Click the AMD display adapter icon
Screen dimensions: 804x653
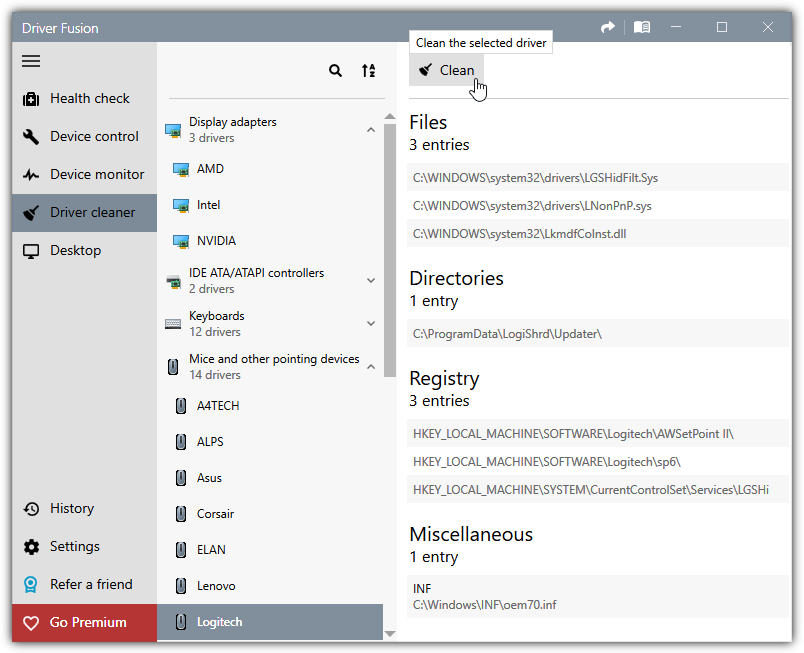click(x=180, y=169)
